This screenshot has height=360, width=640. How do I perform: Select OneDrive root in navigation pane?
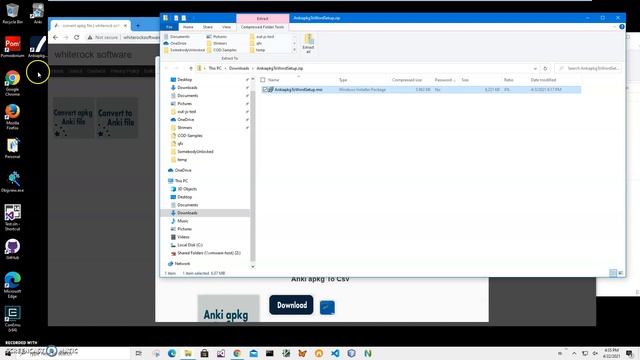(x=182, y=170)
